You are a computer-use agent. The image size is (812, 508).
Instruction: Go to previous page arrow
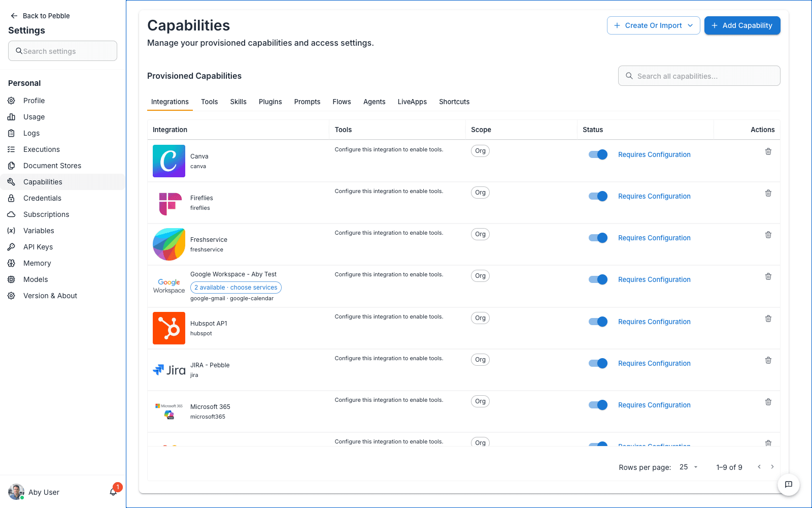tap(759, 467)
